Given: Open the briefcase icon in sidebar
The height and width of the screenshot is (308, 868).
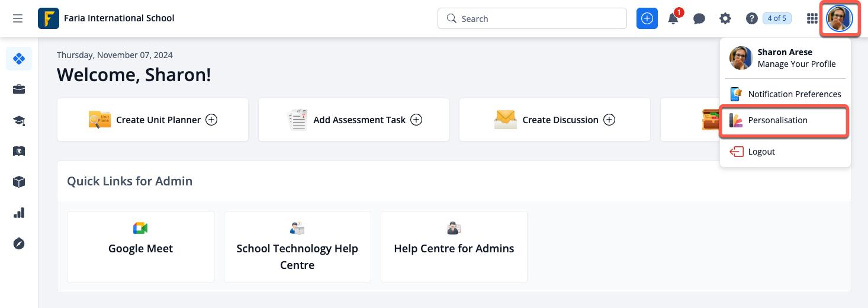Looking at the screenshot, I should point(19,89).
